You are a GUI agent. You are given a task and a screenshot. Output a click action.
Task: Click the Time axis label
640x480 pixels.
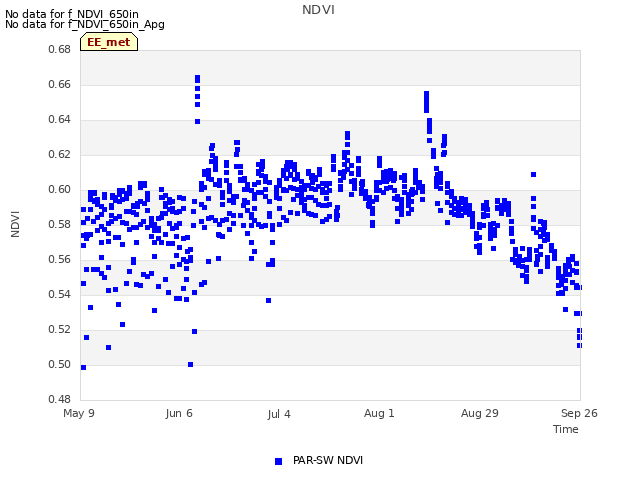(x=565, y=429)
